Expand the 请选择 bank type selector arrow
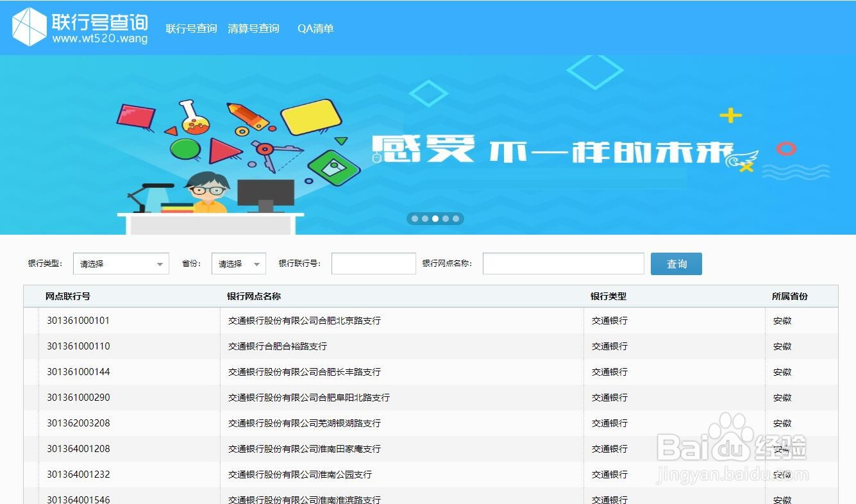 tap(161, 264)
